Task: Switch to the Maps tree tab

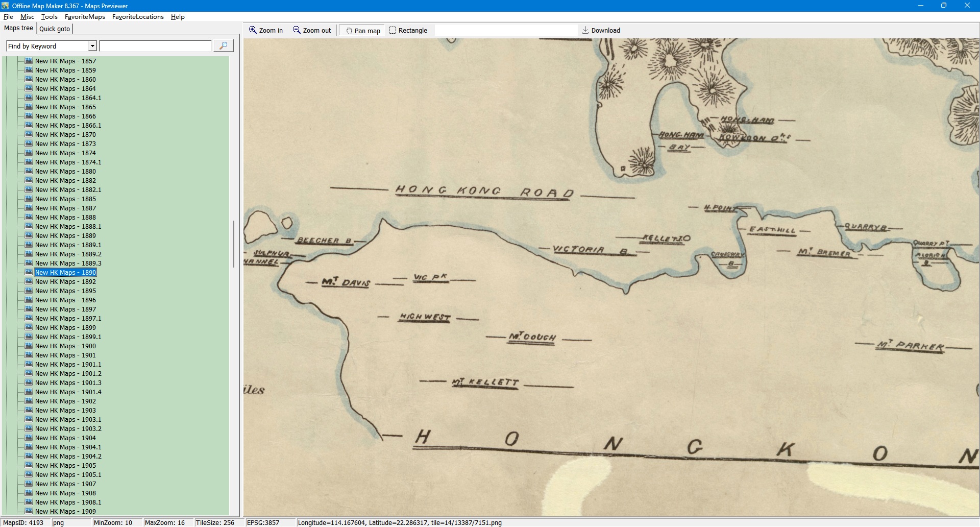Action: pos(18,28)
